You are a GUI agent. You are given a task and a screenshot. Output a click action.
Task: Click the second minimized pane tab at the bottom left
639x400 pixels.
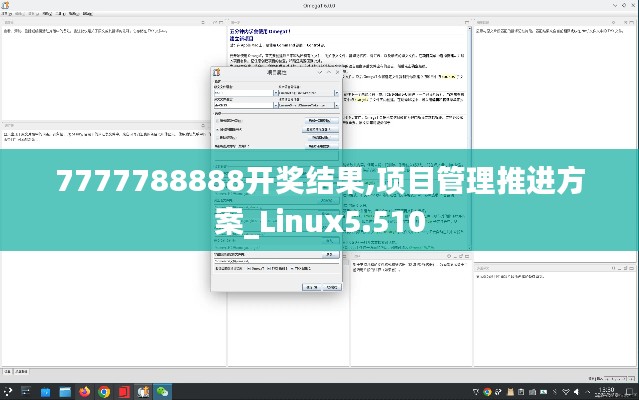(22, 371)
